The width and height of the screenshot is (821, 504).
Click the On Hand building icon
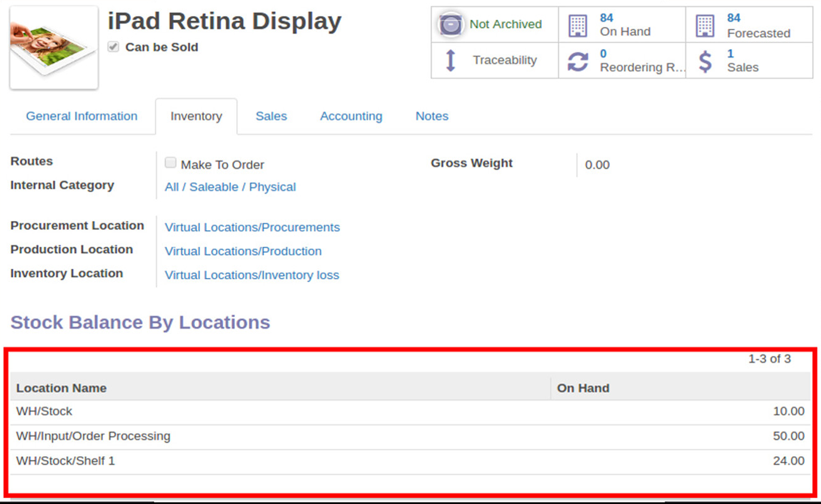[x=578, y=25]
